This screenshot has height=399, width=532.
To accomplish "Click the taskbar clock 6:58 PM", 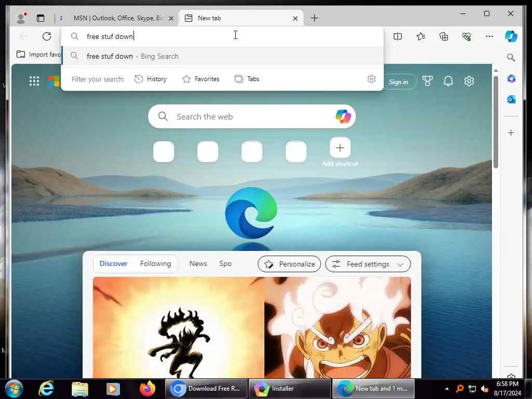I will (507, 384).
